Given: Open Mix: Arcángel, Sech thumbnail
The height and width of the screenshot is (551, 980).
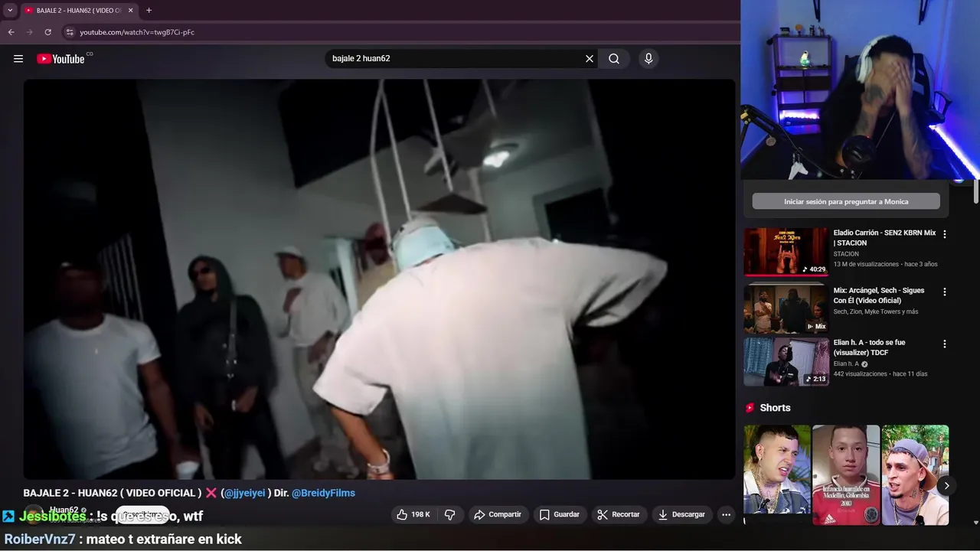Looking at the screenshot, I should tap(786, 308).
